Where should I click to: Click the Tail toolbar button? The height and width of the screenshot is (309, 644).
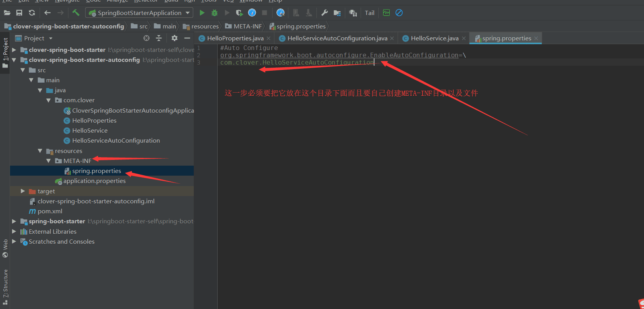pyautogui.click(x=369, y=13)
